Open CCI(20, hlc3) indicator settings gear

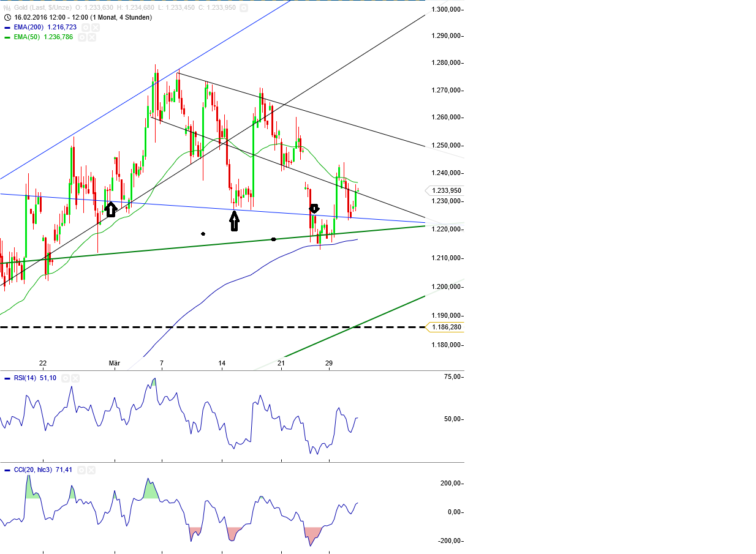81,470
